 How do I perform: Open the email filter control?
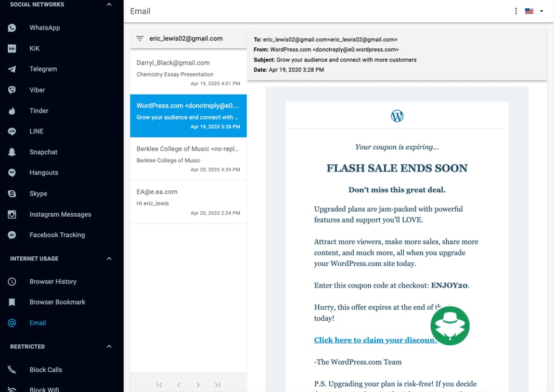tap(139, 38)
